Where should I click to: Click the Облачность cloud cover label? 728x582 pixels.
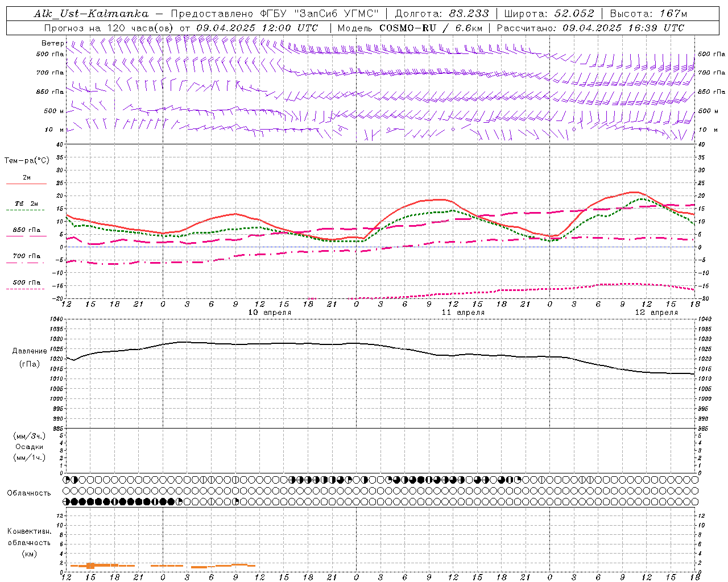click(29, 493)
